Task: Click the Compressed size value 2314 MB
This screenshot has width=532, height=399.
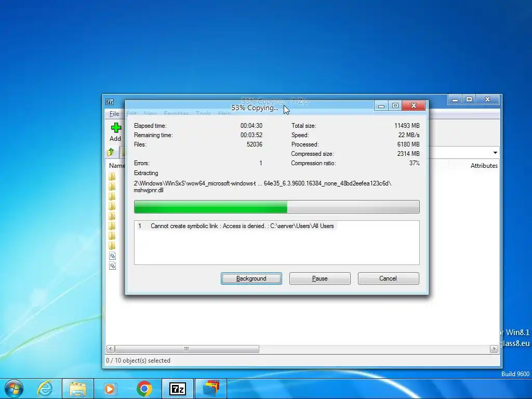Action: pos(408,154)
